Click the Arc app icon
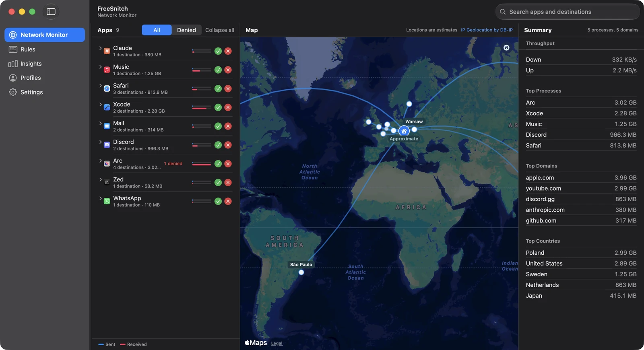This screenshot has width=644, height=350. tap(107, 164)
